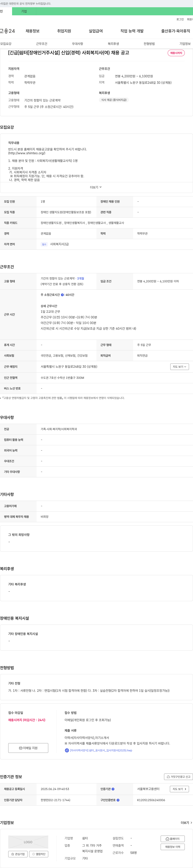Click the 로그인 link
Image resolution: width=193 pixels, height=868 pixels.
pyautogui.click(x=180, y=20)
